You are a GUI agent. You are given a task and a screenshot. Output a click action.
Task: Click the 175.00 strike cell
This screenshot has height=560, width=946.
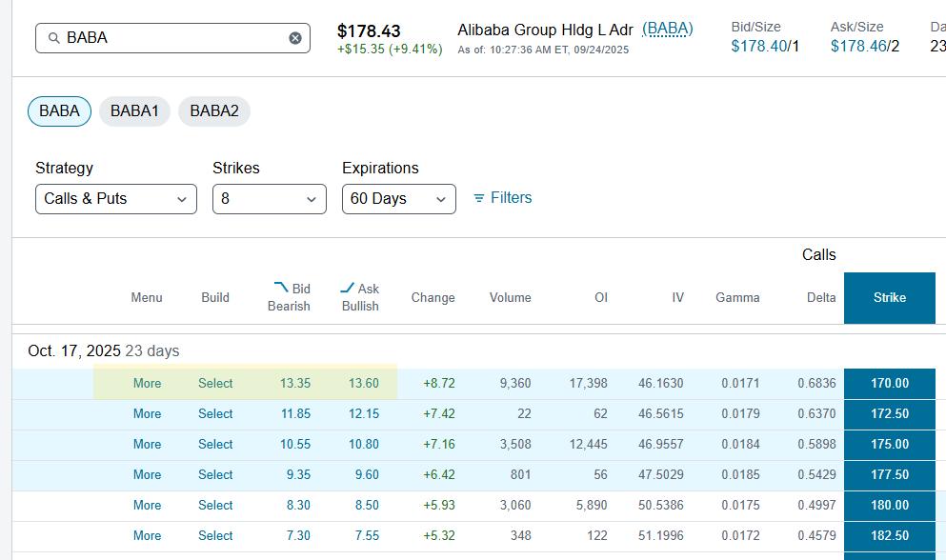pyautogui.click(x=889, y=444)
